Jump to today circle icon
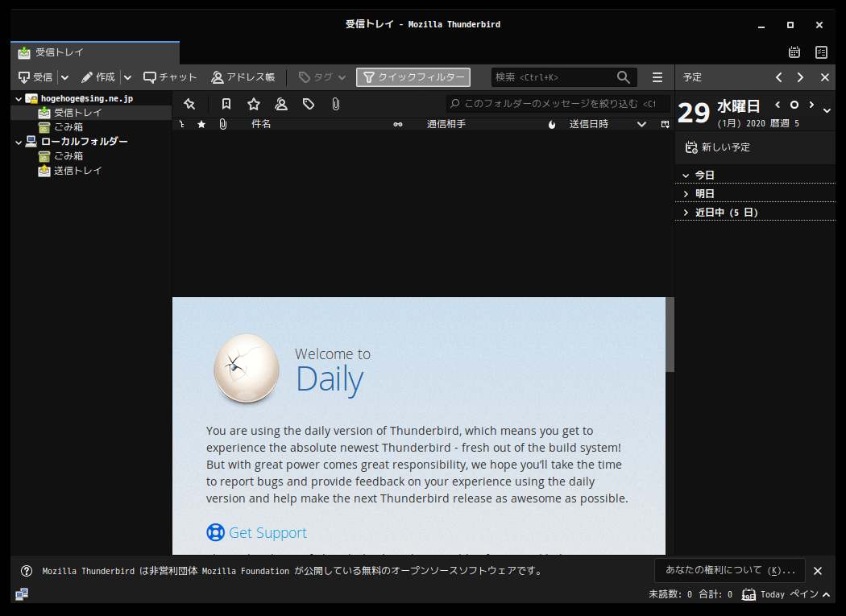Image resolution: width=846 pixels, height=616 pixels. coord(794,105)
